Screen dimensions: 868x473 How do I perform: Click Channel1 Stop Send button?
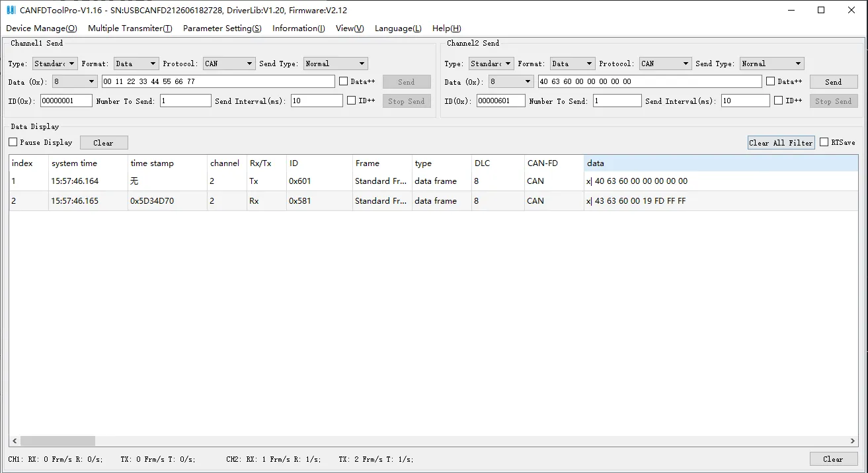407,101
